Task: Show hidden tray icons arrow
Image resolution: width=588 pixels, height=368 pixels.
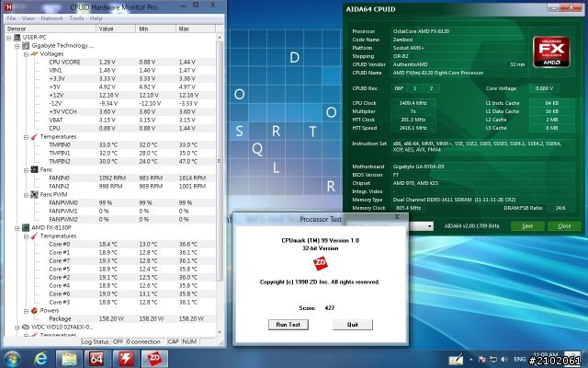Action: point(471,360)
